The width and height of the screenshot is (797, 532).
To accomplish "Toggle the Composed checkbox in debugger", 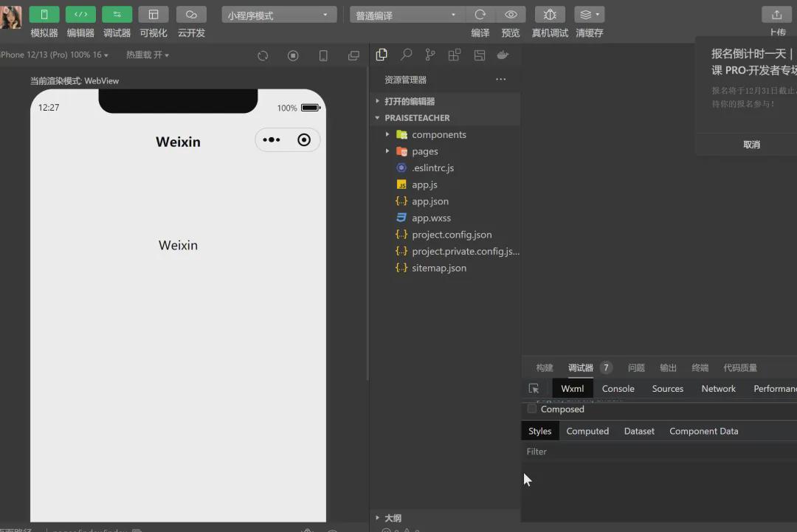I will coord(532,409).
